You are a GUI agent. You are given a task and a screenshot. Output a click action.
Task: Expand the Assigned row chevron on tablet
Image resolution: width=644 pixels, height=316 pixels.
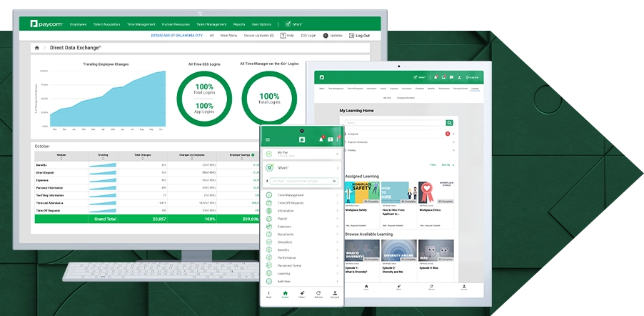[453, 134]
